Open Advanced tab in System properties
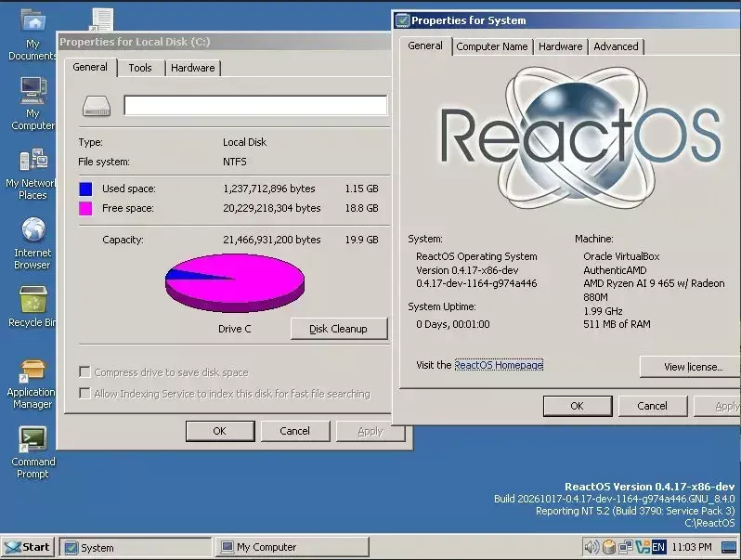Viewport: 741px width, 560px height. [616, 46]
